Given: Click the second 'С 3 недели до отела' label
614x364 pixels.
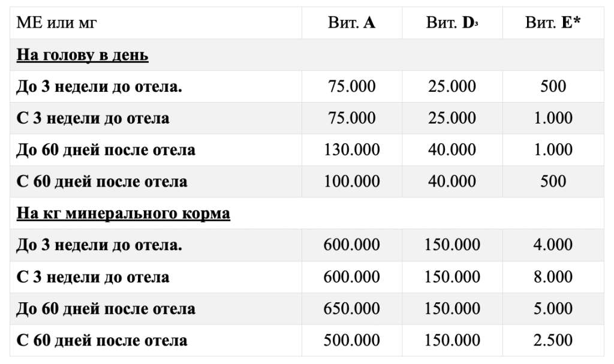Looking at the screenshot, I should (x=93, y=277).
